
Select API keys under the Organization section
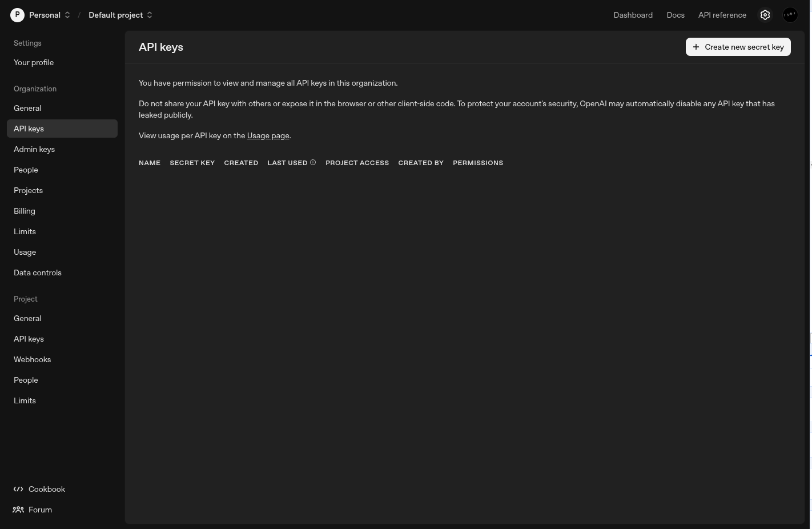[x=62, y=129]
